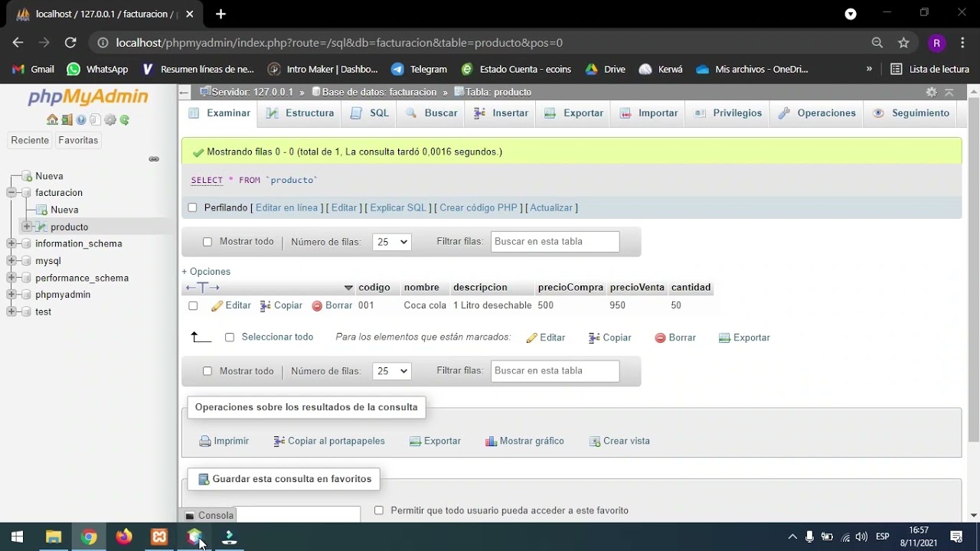Click Imprimir printer icon

[205, 441]
